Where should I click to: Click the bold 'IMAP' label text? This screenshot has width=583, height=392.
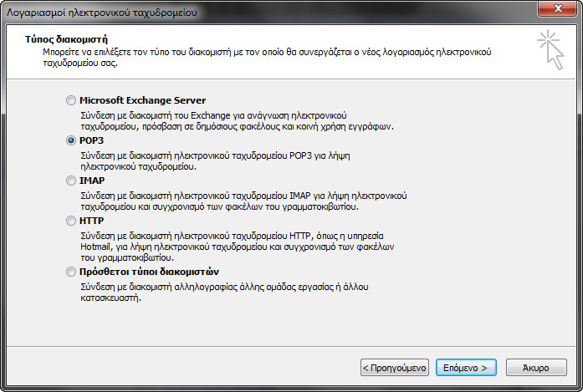[x=92, y=181]
